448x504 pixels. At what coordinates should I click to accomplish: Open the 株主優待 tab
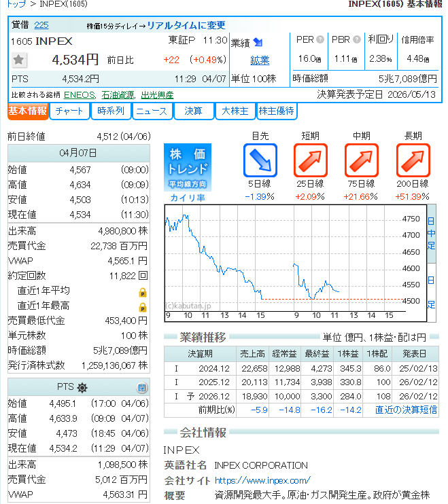tap(277, 111)
